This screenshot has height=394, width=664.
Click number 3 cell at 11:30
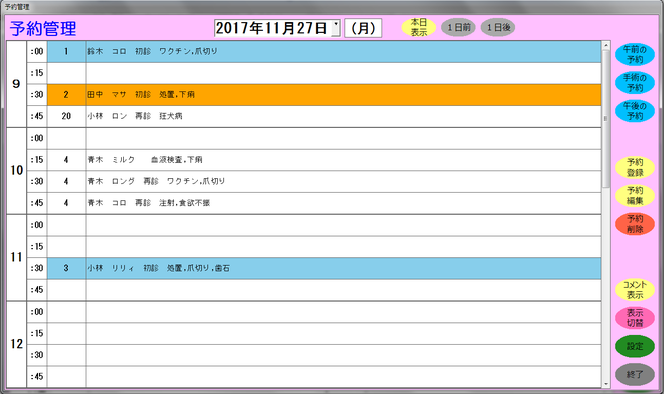tap(66, 268)
